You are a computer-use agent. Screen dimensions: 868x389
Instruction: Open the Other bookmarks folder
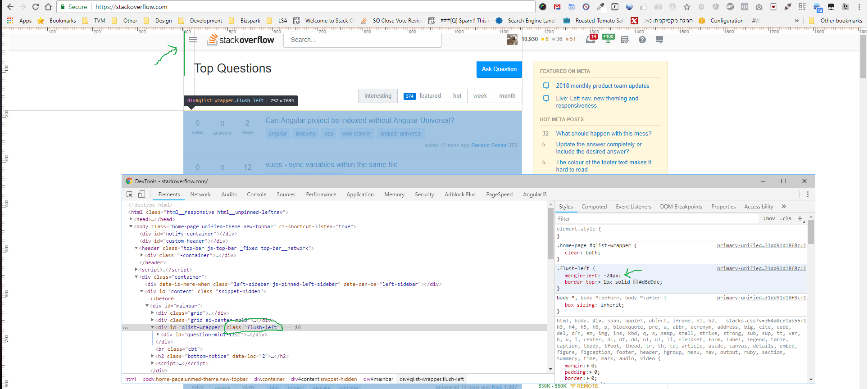click(836, 21)
